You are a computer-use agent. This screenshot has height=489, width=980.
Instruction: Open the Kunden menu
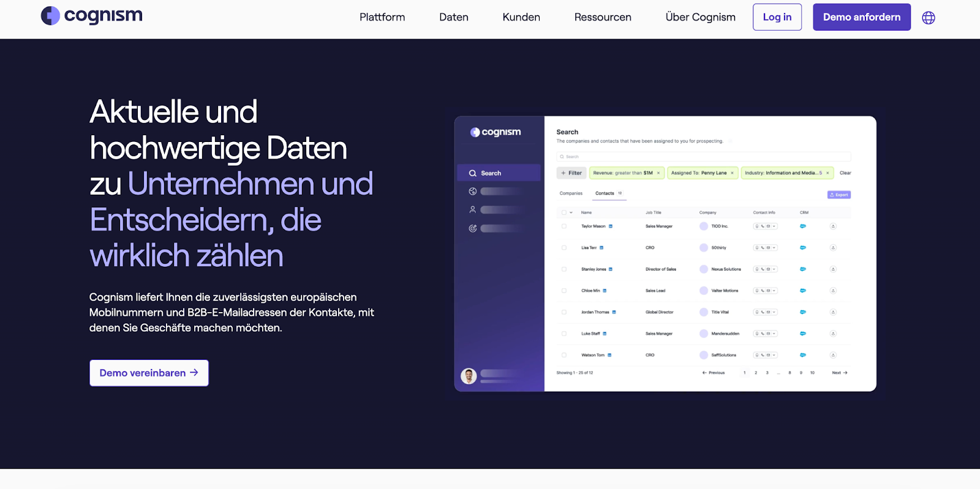point(521,17)
